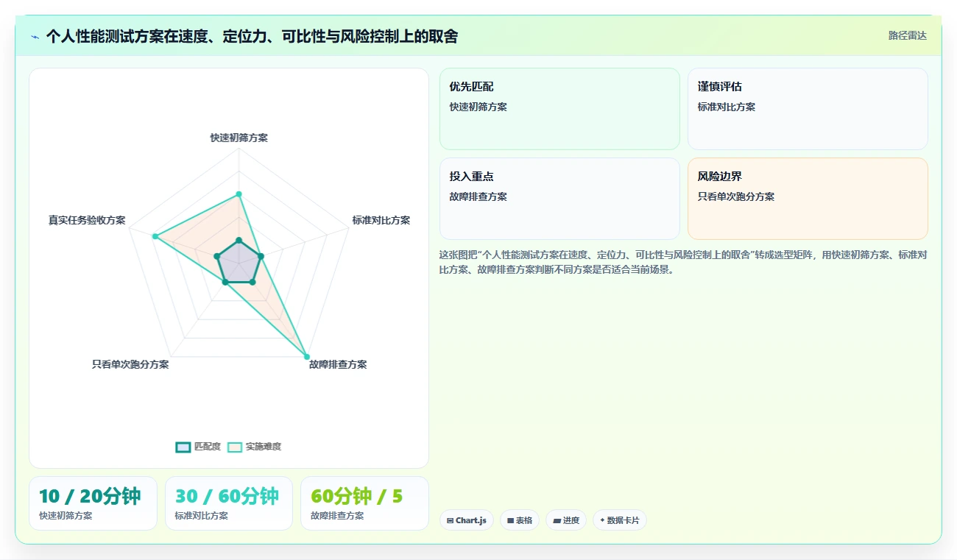Click the 真实任务验收方案 radar axis label

coord(87,220)
